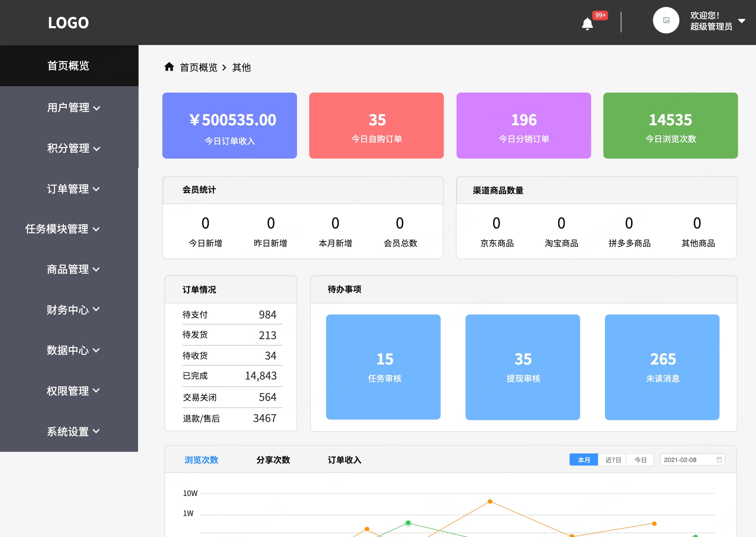
Task: Select the 今日 time range button
Action: pos(640,460)
